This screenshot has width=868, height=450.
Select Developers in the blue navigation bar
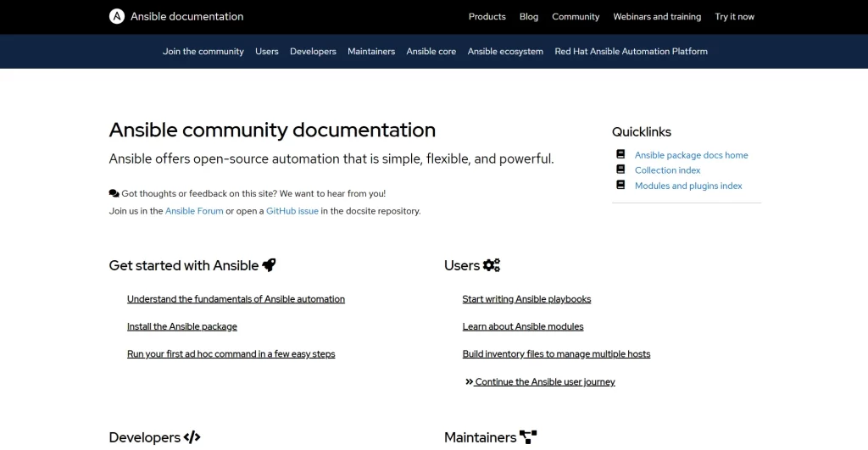coord(313,52)
